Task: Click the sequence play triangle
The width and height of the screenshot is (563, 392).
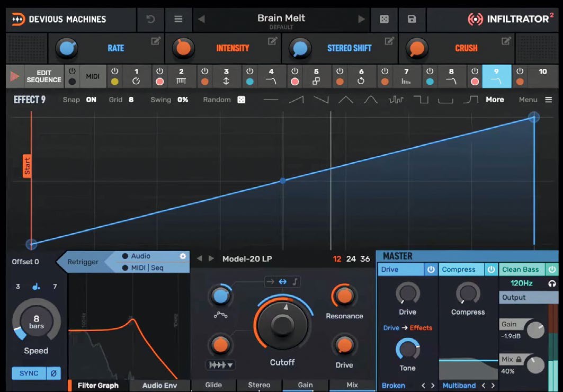Action: tap(15, 76)
